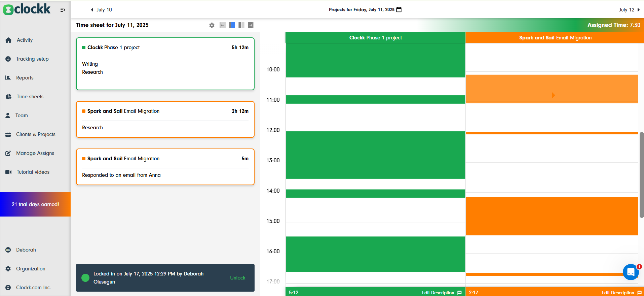The height and width of the screenshot is (296, 644).
Task: Click the Organization gear icon
Action: (x=8, y=269)
